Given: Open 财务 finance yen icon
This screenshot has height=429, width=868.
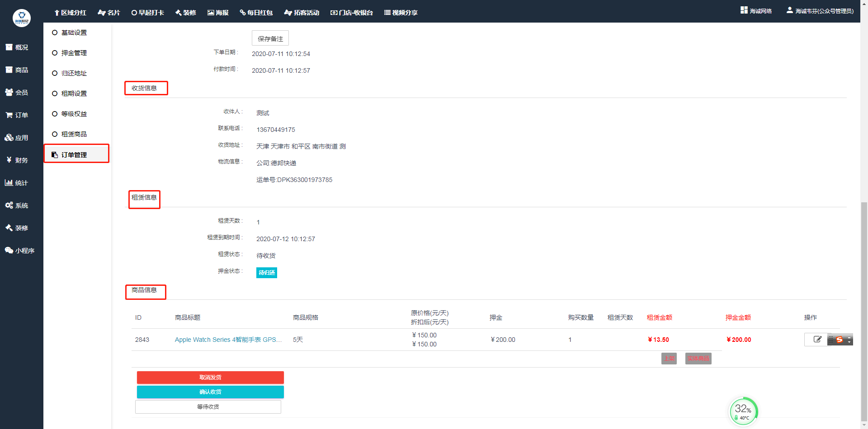Looking at the screenshot, I should pyautogui.click(x=9, y=160).
